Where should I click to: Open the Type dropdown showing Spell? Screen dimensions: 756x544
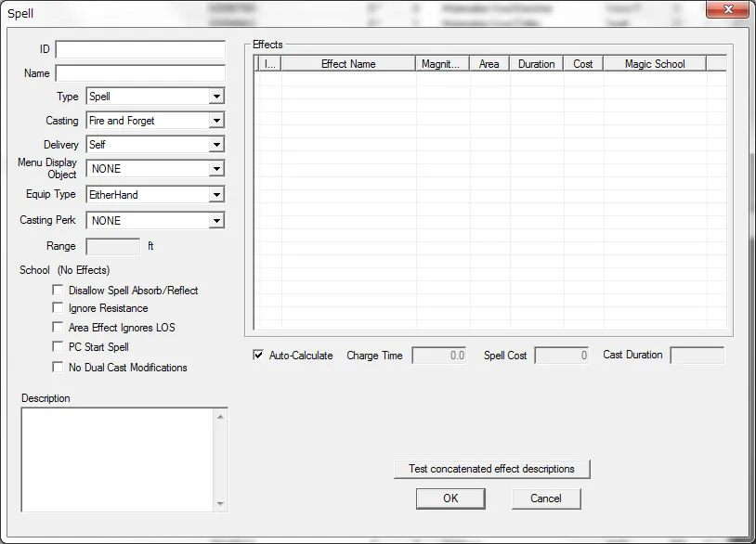[215, 97]
